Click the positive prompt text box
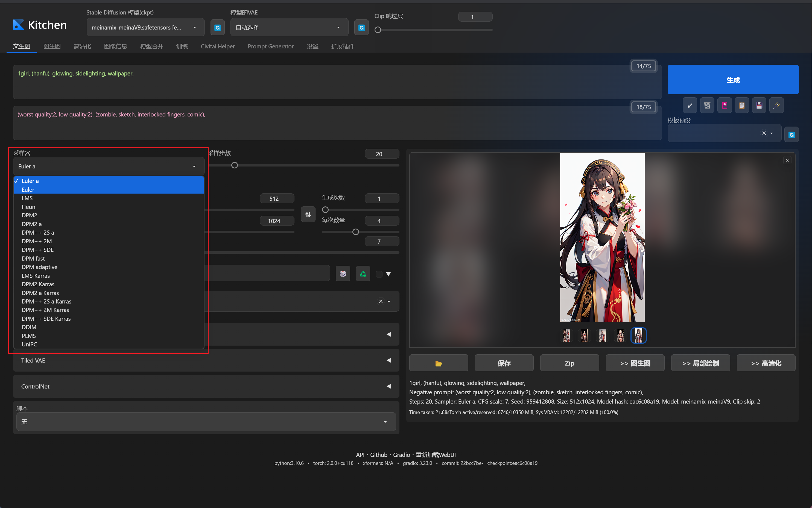 point(337,82)
